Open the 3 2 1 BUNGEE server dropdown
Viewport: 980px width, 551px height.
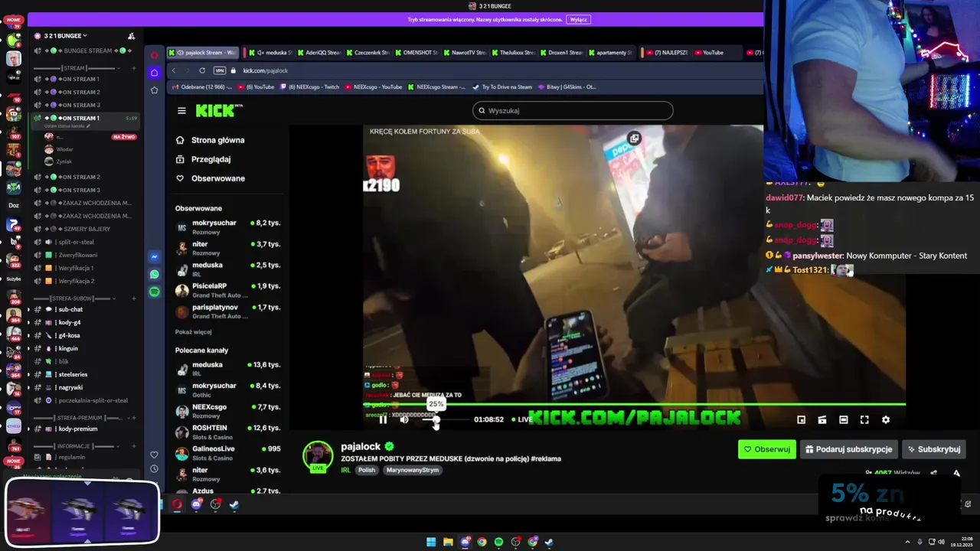coord(65,36)
